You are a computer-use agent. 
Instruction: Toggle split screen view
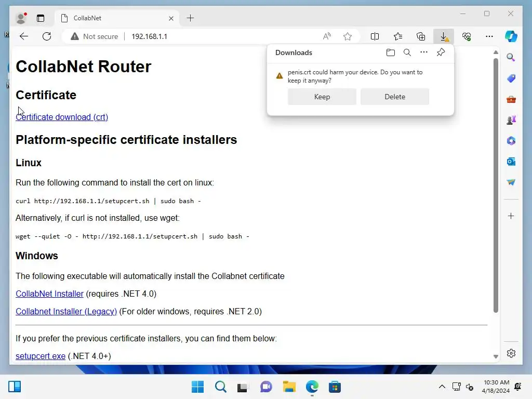[x=375, y=36]
